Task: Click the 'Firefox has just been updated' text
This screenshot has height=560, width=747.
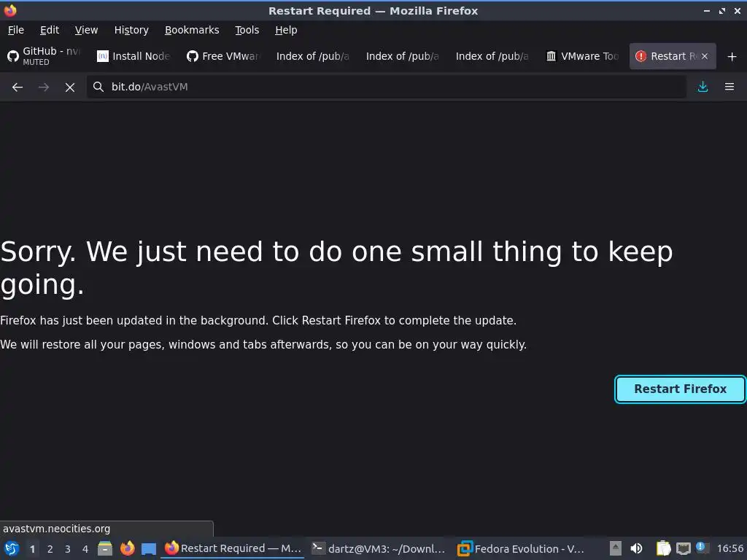Action: point(258,321)
